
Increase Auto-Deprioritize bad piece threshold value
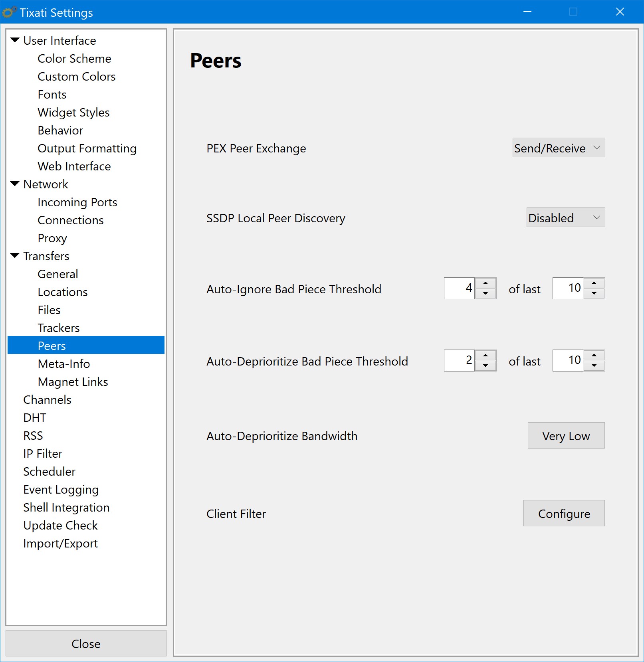coord(485,355)
